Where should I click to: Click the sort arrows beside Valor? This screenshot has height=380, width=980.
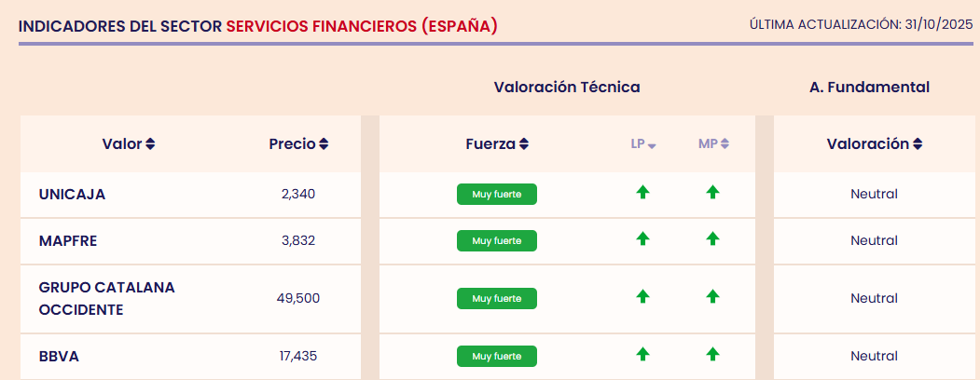point(150,144)
